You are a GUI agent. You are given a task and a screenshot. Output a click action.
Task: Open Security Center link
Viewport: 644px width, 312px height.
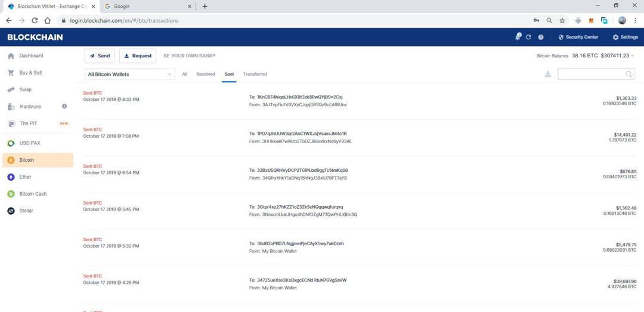point(578,37)
